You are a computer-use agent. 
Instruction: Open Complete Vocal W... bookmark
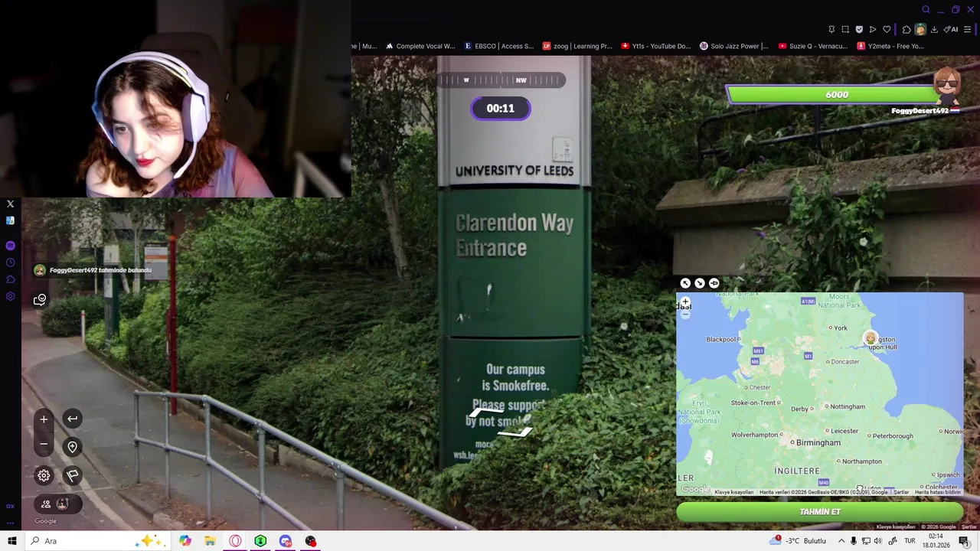point(420,46)
